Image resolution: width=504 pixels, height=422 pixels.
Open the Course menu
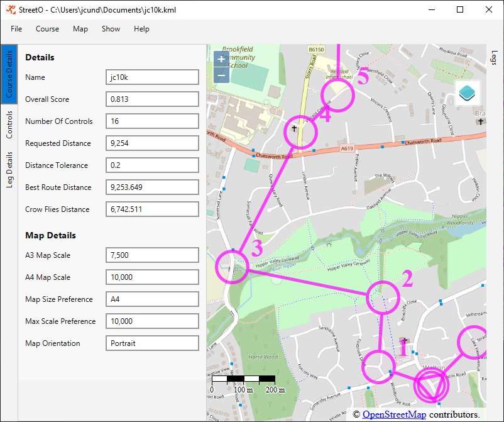(x=47, y=29)
